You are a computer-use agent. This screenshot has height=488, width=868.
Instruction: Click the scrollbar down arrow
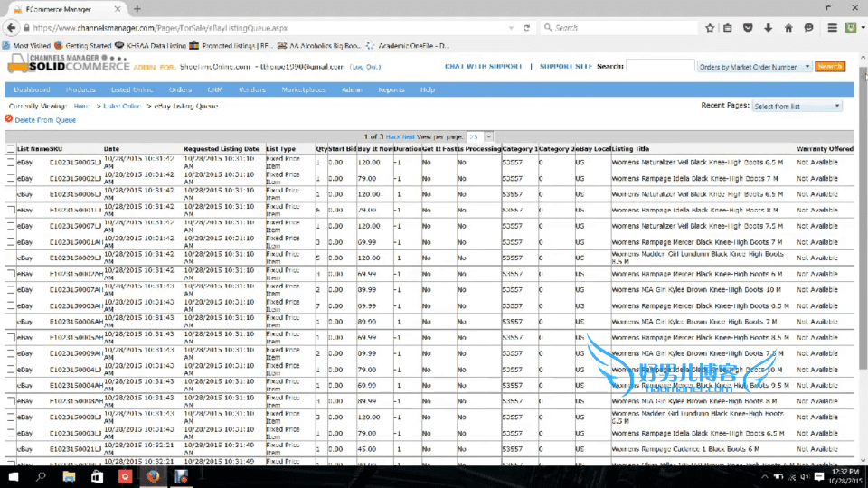tap(863, 460)
